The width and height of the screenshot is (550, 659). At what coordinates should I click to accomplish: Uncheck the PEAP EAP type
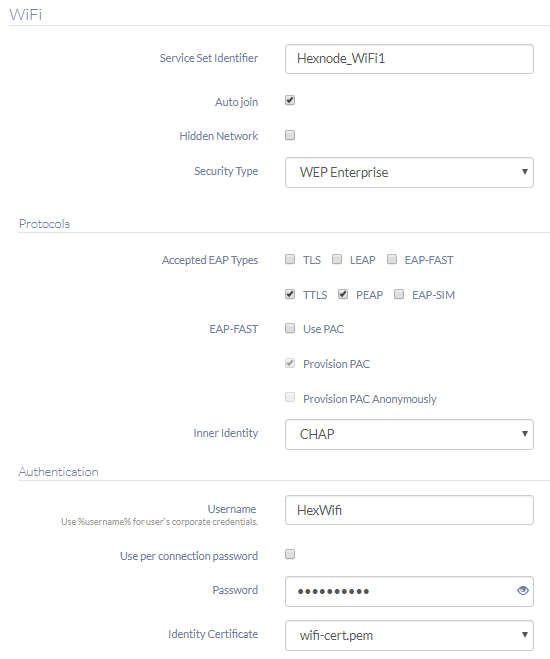pos(343,294)
